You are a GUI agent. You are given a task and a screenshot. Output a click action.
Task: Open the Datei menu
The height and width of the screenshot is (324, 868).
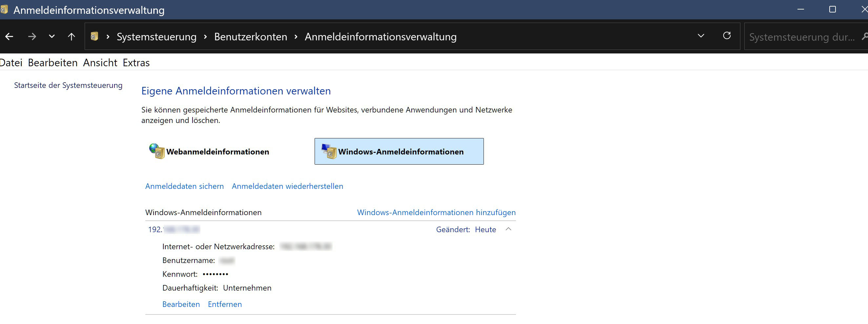pyautogui.click(x=11, y=63)
